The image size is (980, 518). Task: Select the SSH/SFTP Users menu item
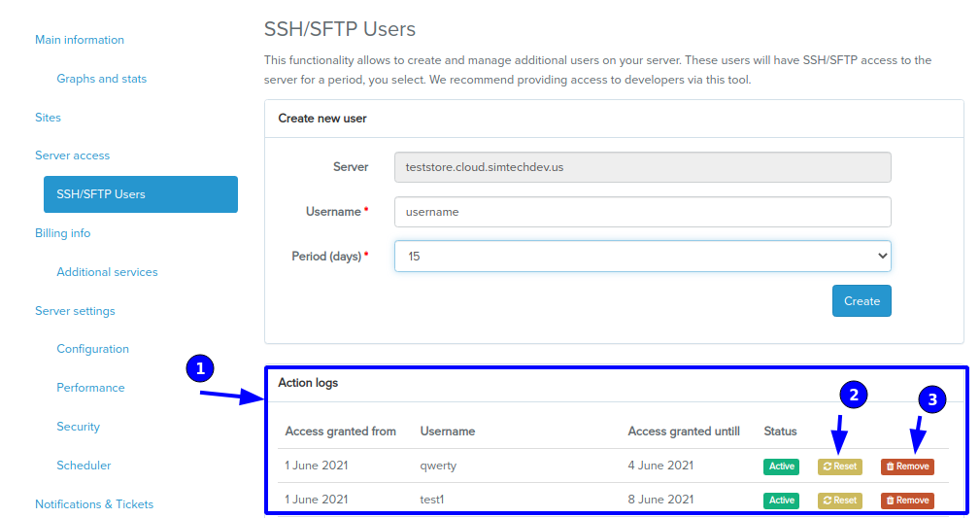tap(141, 194)
